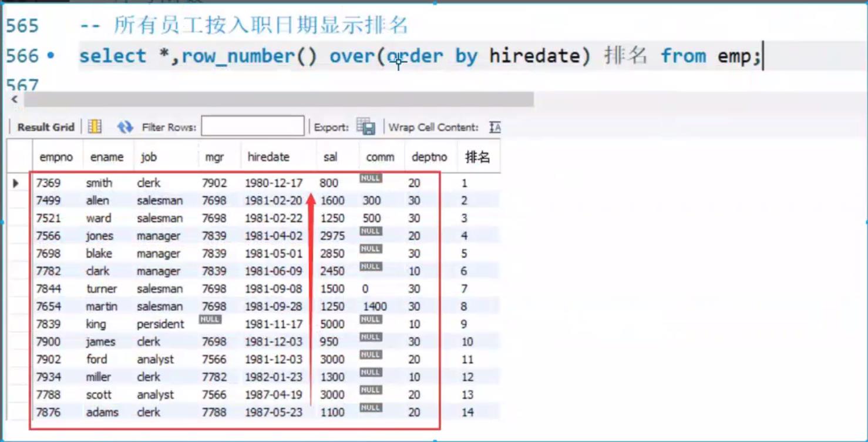Image resolution: width=868 pixels, height=442 pixels.
Task: Export recordset to external file icon
Action: [x=365, y=126]
